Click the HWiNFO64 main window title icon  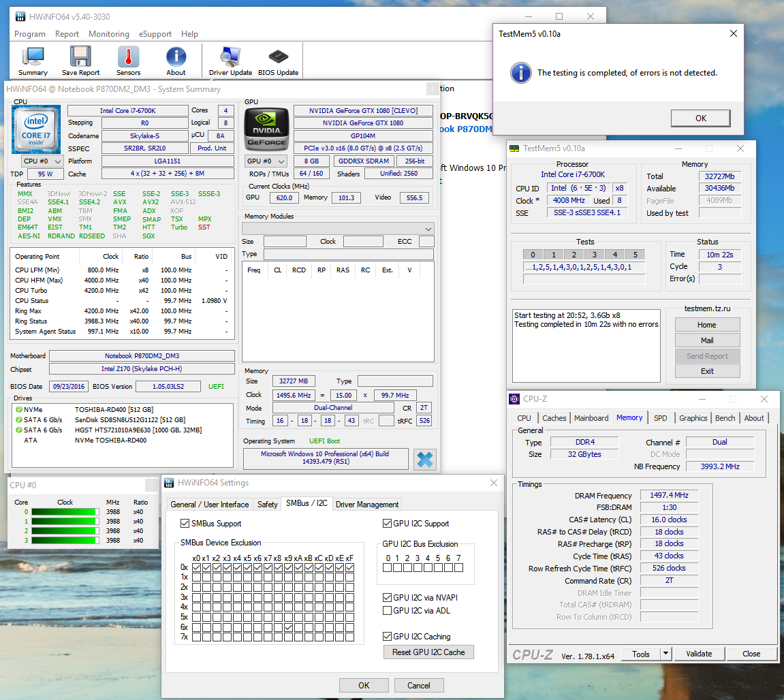point(20,16)
